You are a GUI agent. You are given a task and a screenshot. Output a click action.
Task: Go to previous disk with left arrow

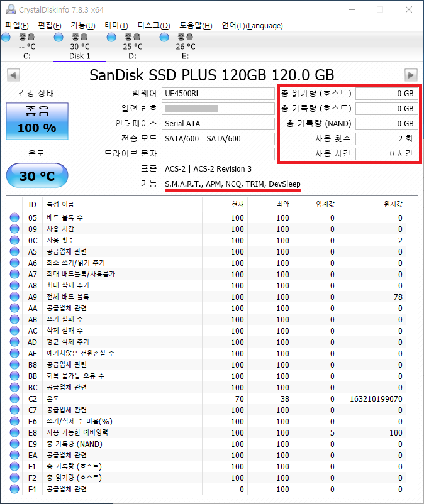pos(13,75)
